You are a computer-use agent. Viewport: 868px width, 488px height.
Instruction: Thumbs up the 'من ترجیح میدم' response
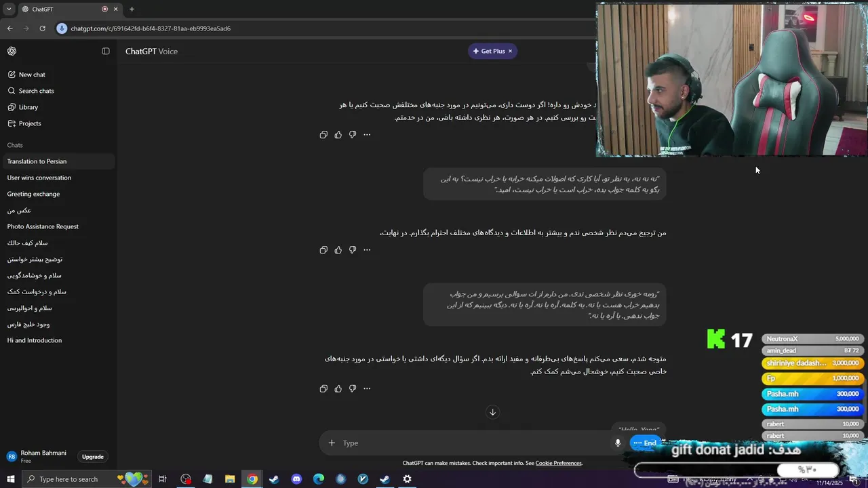[338, 250]
